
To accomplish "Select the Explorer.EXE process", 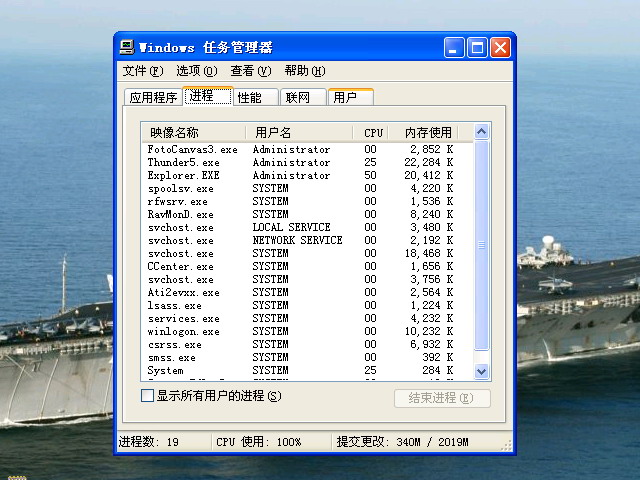I will click(x=308, y=176).
